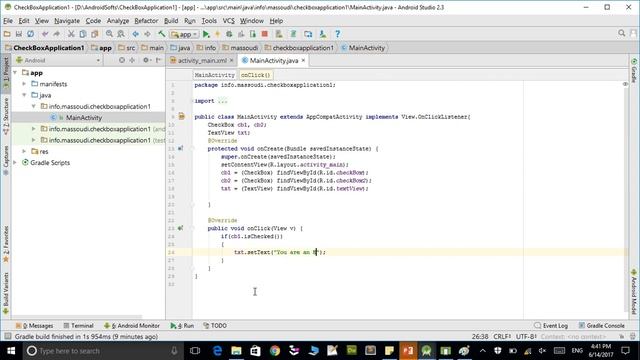The width and height of the screenshot is (640, 360).
Task: Open the Terminal tool window button
Action: [x=78, y=326]
